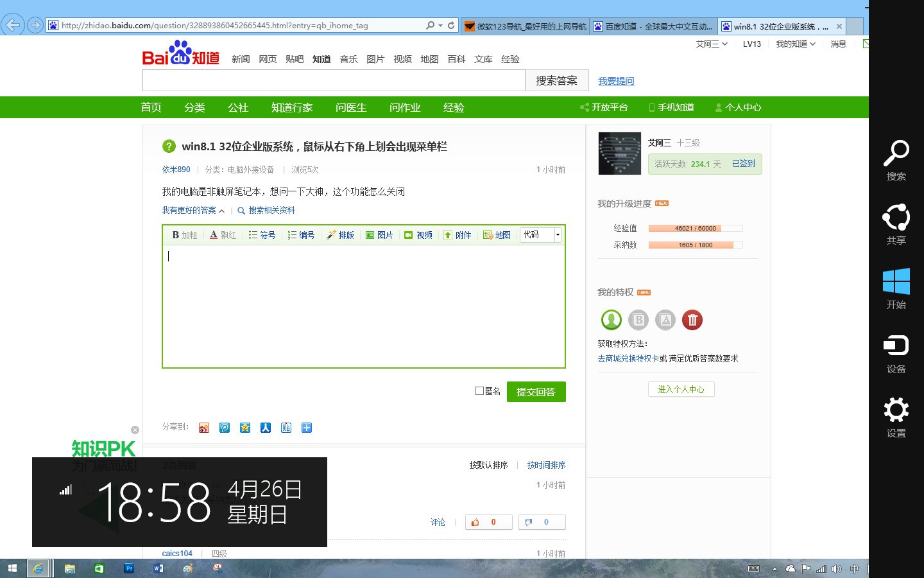Open 知道行家 in green navigation bar
924x578 pixels.
292,107
